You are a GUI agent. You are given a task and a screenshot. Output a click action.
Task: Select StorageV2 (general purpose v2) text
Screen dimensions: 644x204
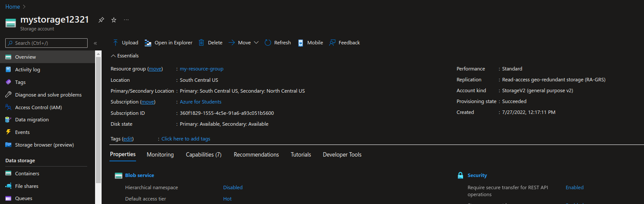coord(537,90)
